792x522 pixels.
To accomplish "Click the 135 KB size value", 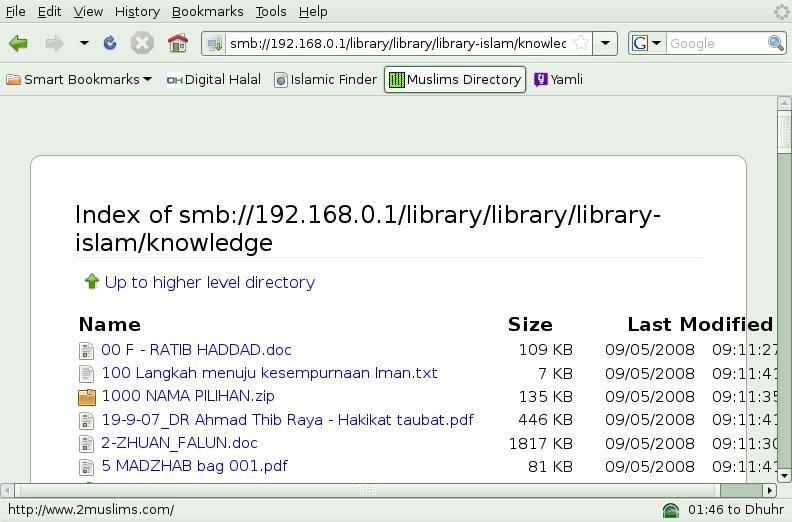I will click(x=546, y=396).
